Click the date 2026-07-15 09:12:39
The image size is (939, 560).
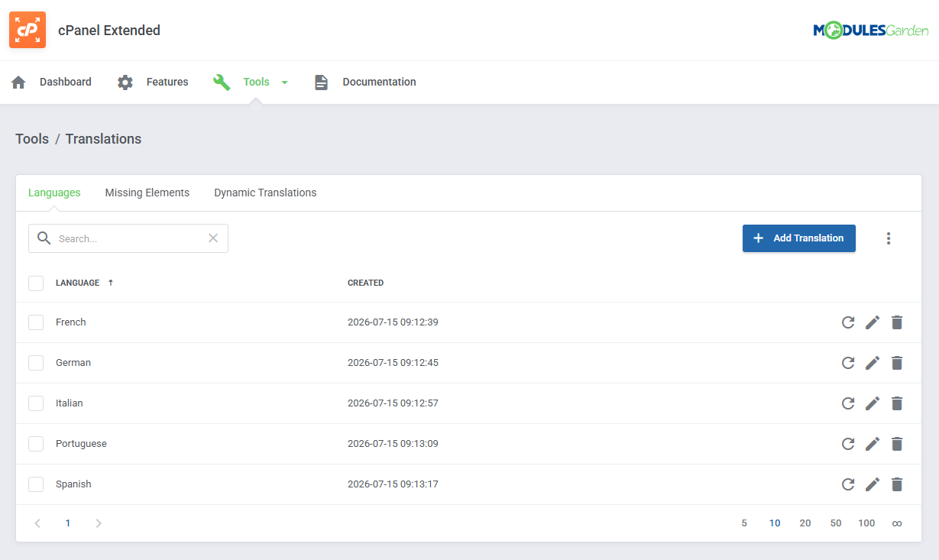tap(393, 322)
